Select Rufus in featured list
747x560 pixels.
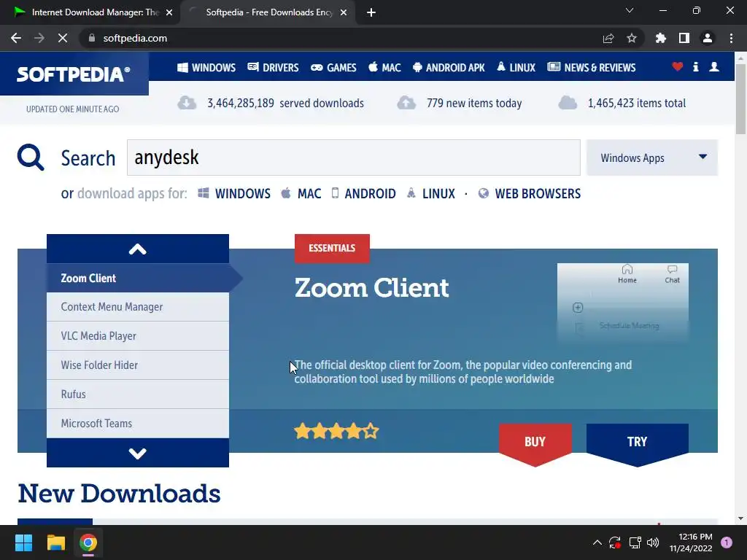(x=138, y=394)
